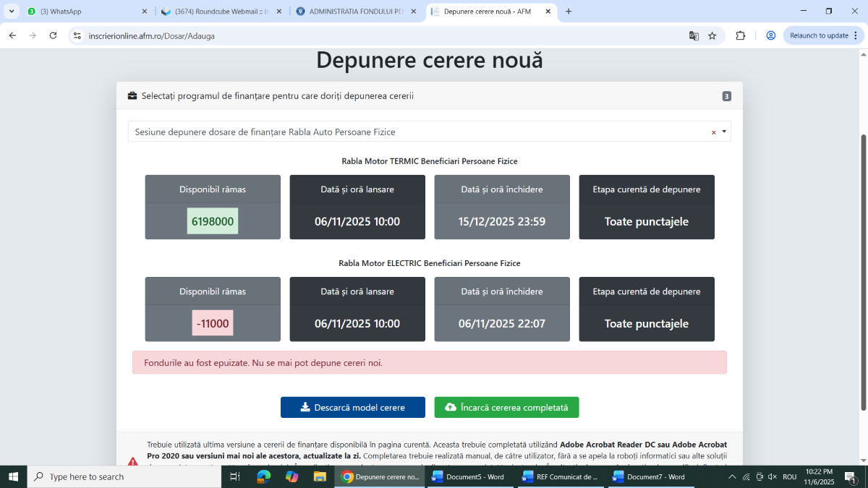The image size is (868, 488).
Task: Click the site information icon beside URL
Action: (x=77, y=35)
